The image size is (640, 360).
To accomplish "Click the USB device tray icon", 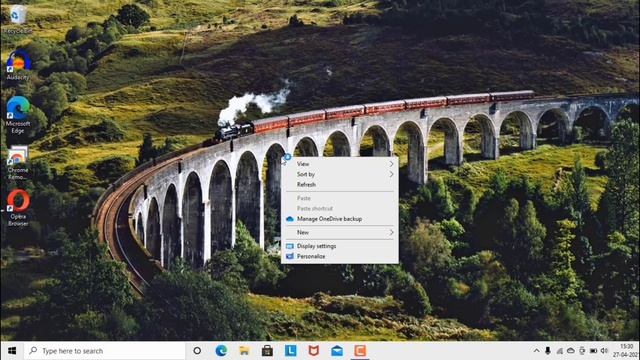I will [582, 351].
